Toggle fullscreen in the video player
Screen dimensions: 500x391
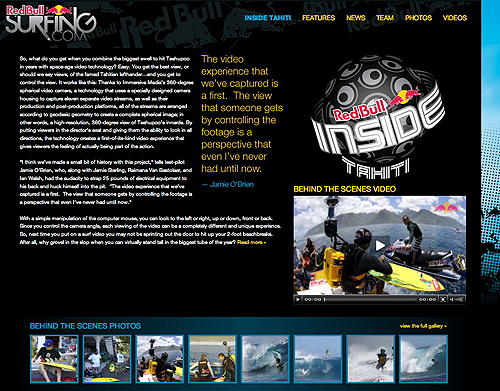(x=443, y=299)
